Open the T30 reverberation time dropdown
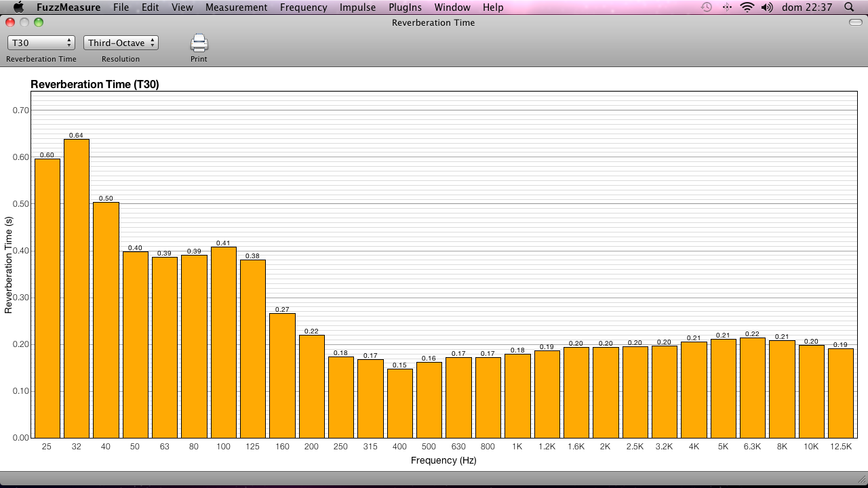Screen dimensions: 868x488 click(41, 43)
